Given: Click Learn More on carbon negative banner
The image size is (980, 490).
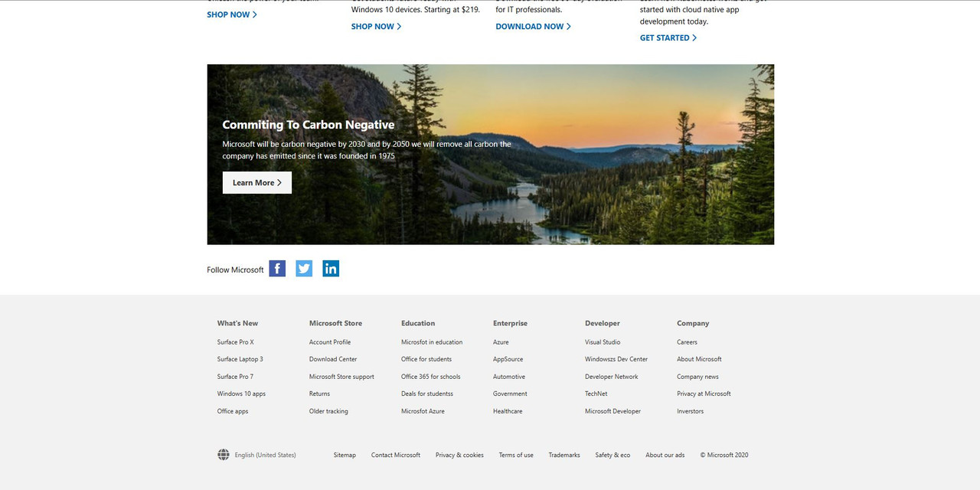Looking at the screenshot, I should (257, 182).
